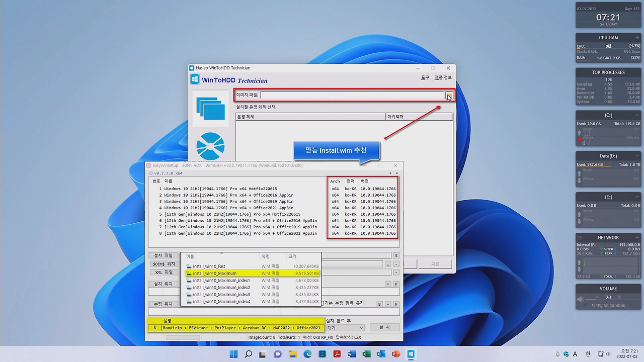The image size is (644, 362).
Task: Open Windows Security shield tray icon
Action: (x=566, y=354)
